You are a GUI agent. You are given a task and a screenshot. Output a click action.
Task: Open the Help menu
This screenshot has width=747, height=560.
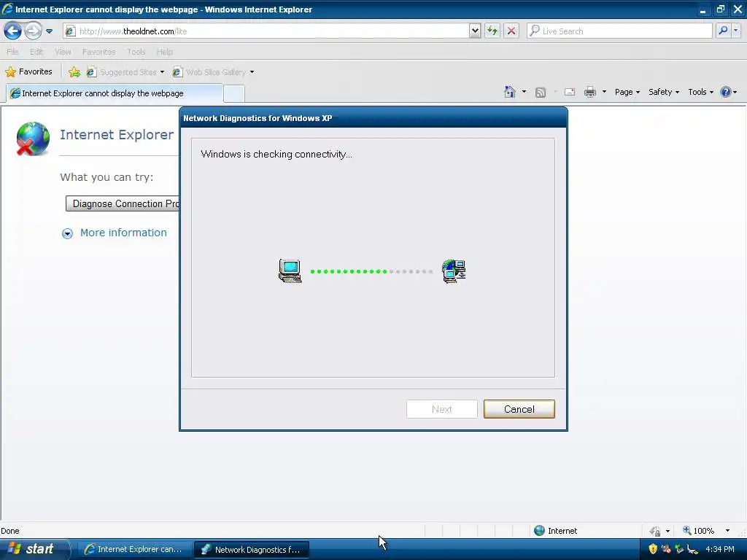pyautogui.click(x=164, y=52)
